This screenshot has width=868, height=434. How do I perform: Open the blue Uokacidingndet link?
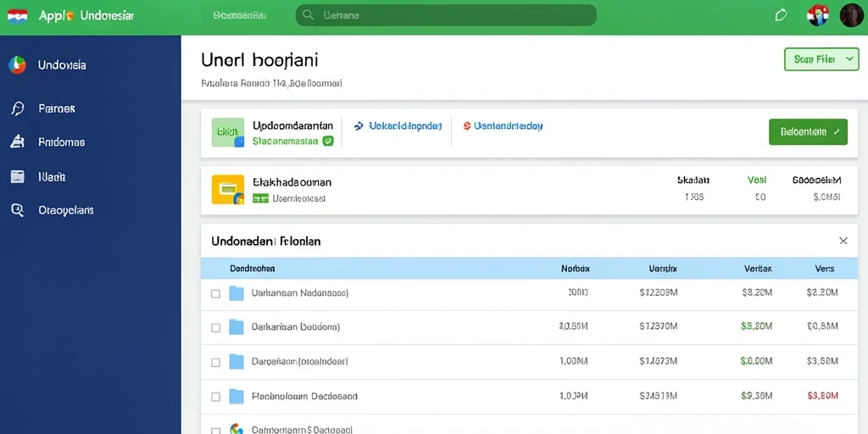pos(405,126)
